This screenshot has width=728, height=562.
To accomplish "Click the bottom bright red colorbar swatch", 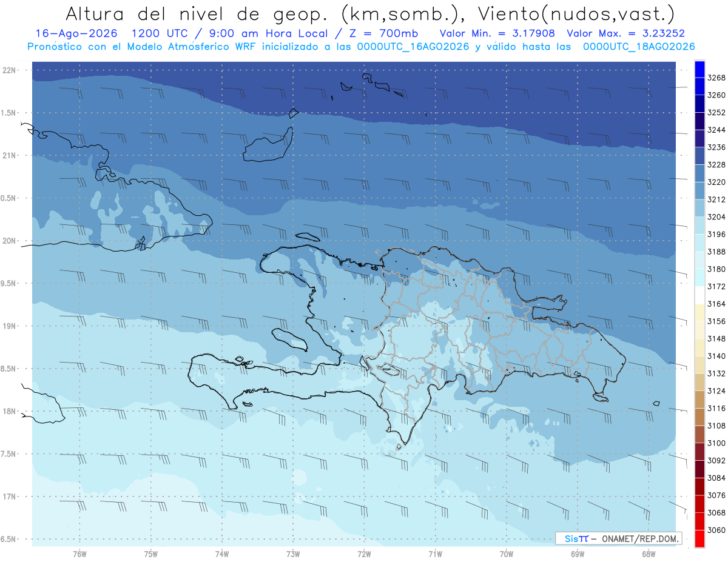I will (699, 539).
